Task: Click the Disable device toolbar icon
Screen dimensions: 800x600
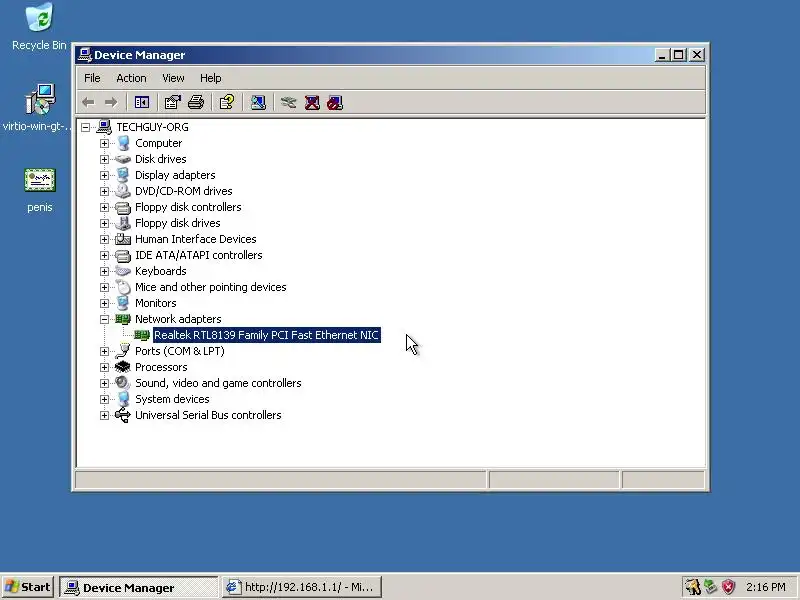Action: click(335, 103)
